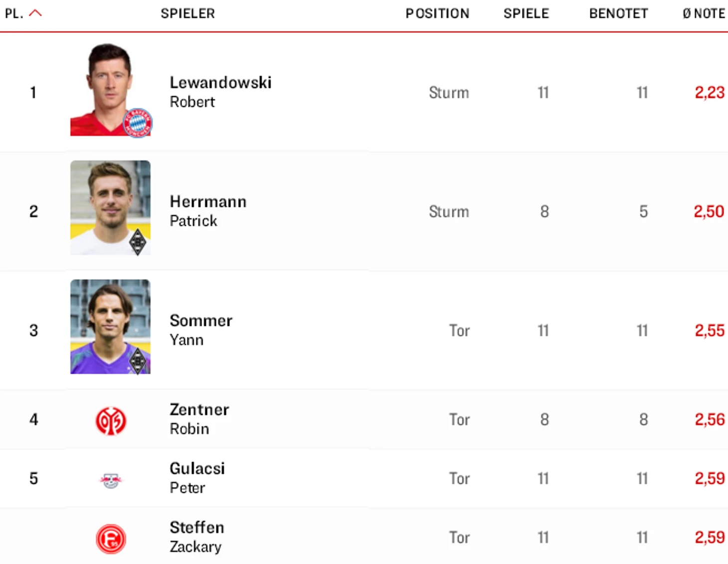Image resolution: width=728 pixels, height=564 pixels.
Task: Click the Gladbach badge on Herrmann's photo
Action: [138, 242]
